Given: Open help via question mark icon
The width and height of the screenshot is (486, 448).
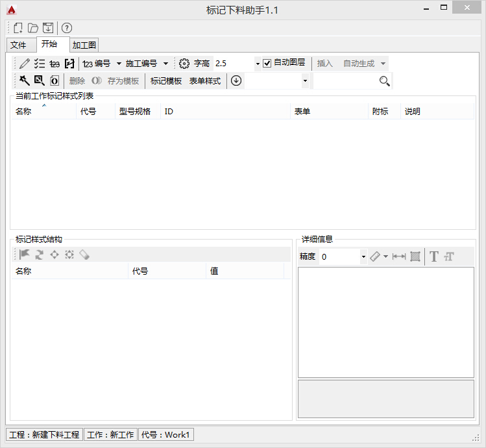Looking at the screenshot, I should click(67, 28).
